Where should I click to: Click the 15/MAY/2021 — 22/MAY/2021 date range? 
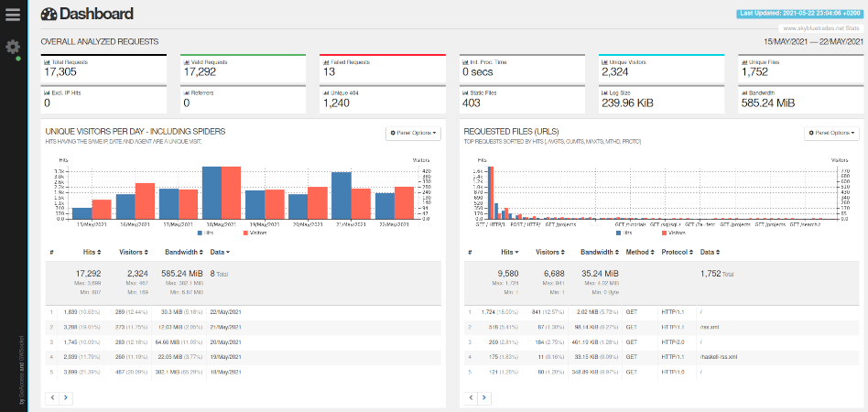click(x=813, y=41)
